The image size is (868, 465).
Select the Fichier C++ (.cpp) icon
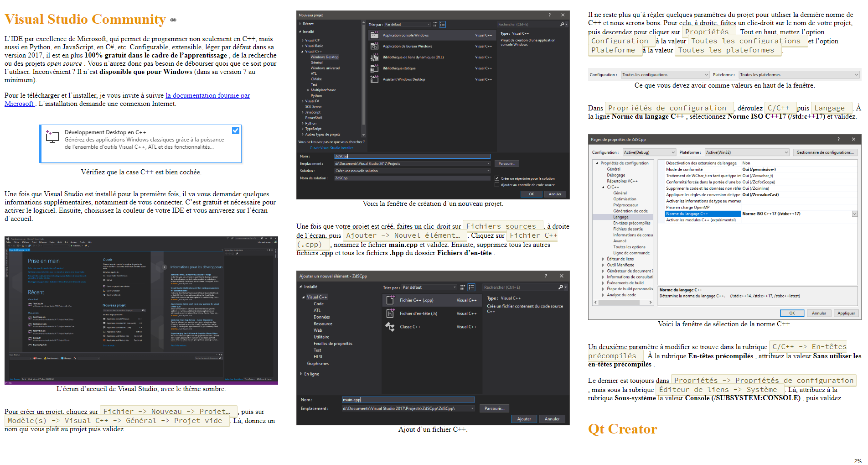(390, 300)
